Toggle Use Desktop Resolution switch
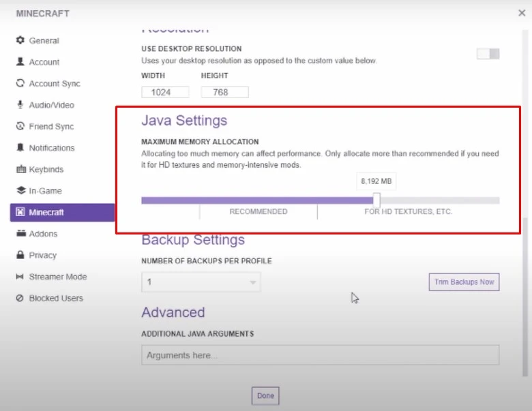This screenshot has height=411, width=532. pyautogui.click(x=488, y=54)
